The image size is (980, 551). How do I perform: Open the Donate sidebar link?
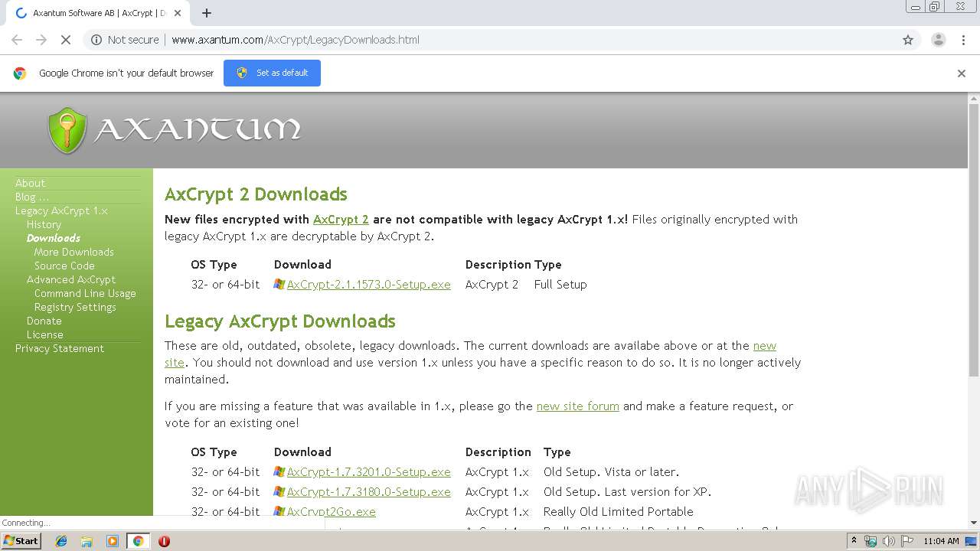[44, 321]
